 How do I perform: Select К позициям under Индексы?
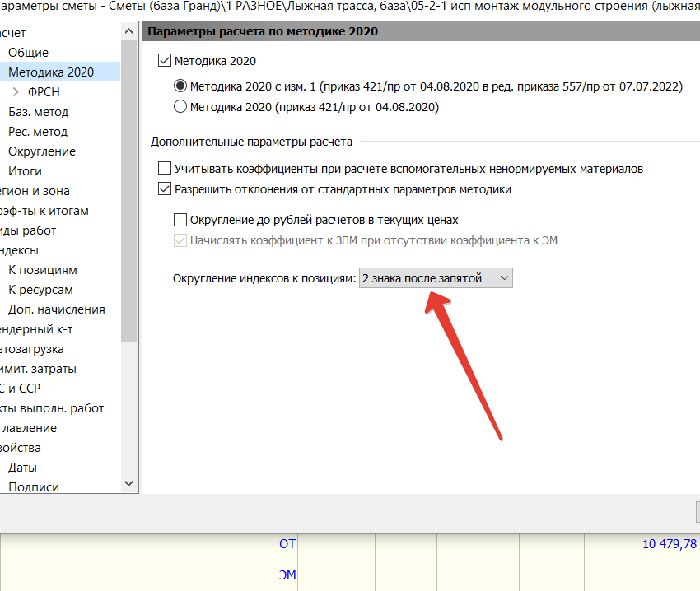click(42, 270)
